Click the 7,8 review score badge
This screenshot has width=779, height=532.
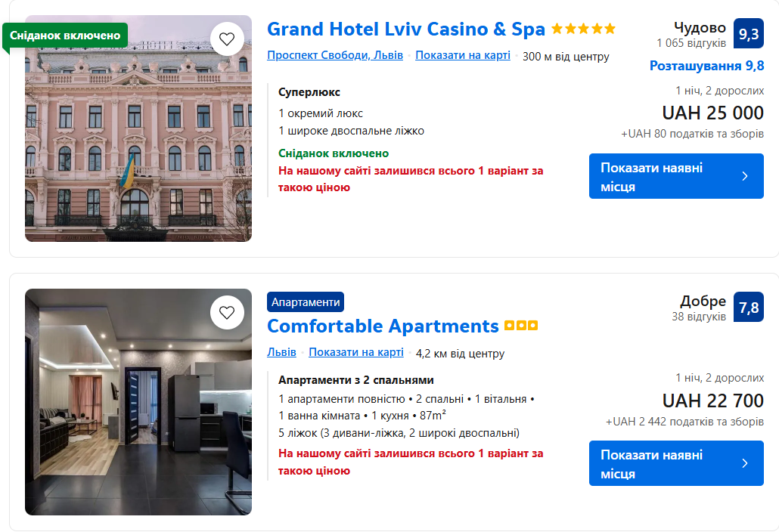tap(748, 308)
